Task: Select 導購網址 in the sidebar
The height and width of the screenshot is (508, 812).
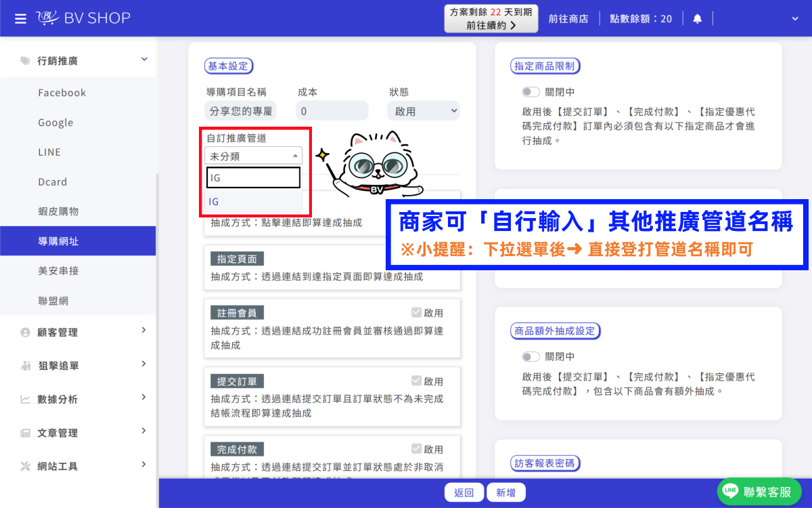Action: 78,241
